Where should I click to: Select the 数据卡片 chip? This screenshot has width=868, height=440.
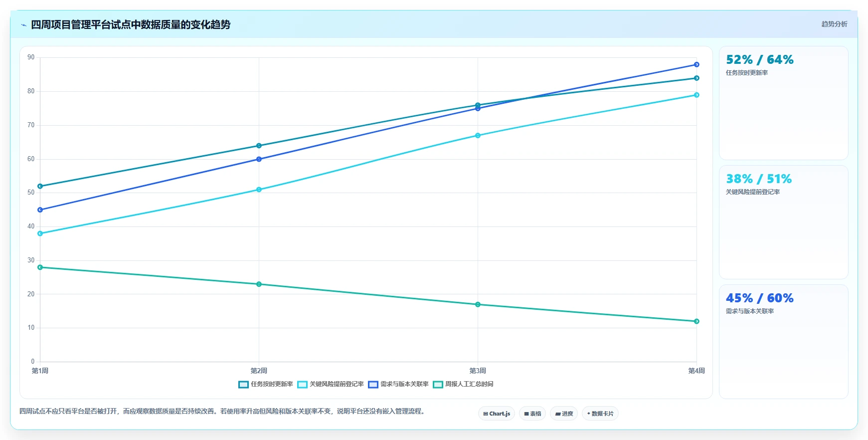tap(600, 414)
